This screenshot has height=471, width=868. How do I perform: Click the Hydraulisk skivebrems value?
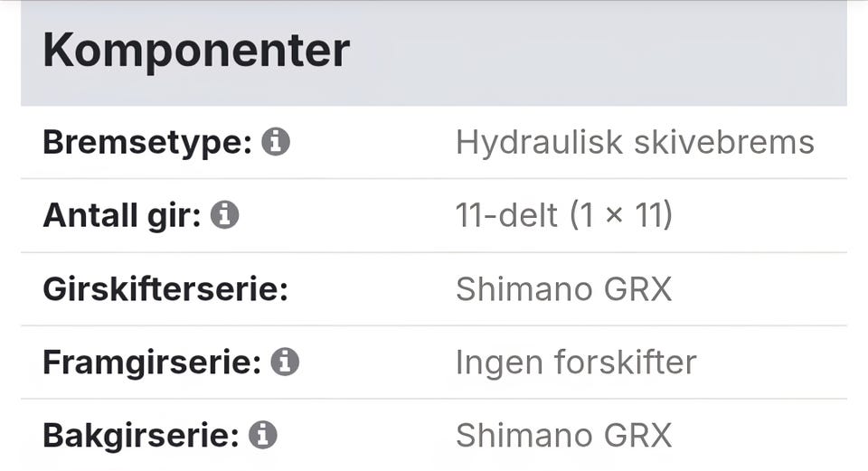(x=635, y=142)
